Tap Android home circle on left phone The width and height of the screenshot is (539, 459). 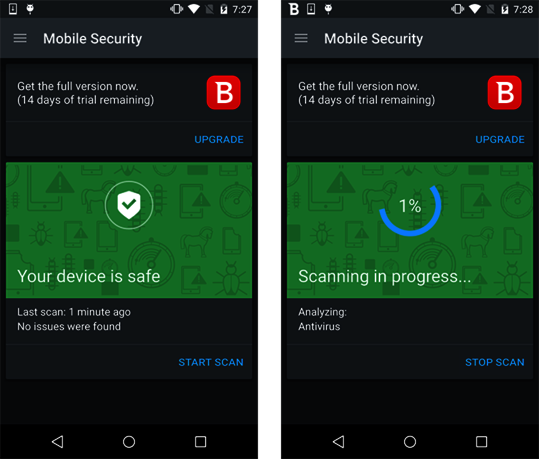coord(129,441)
